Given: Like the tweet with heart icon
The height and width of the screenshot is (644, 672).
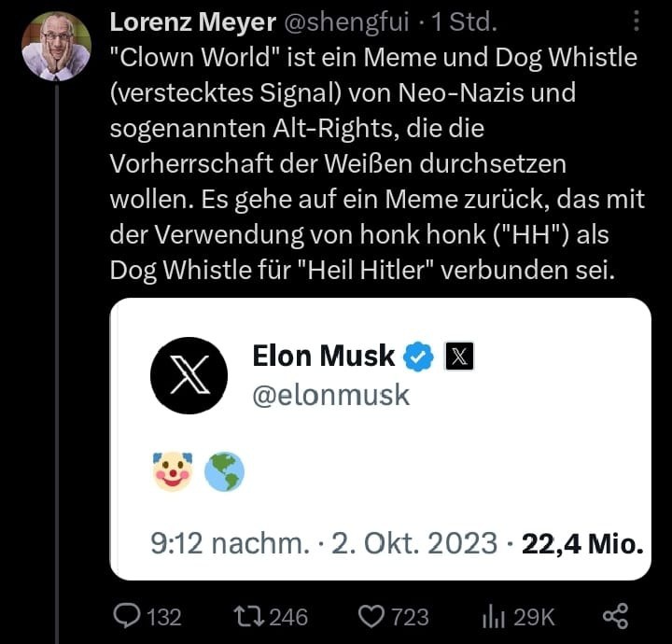Looking at the screenshot, I should click(372, 616).
